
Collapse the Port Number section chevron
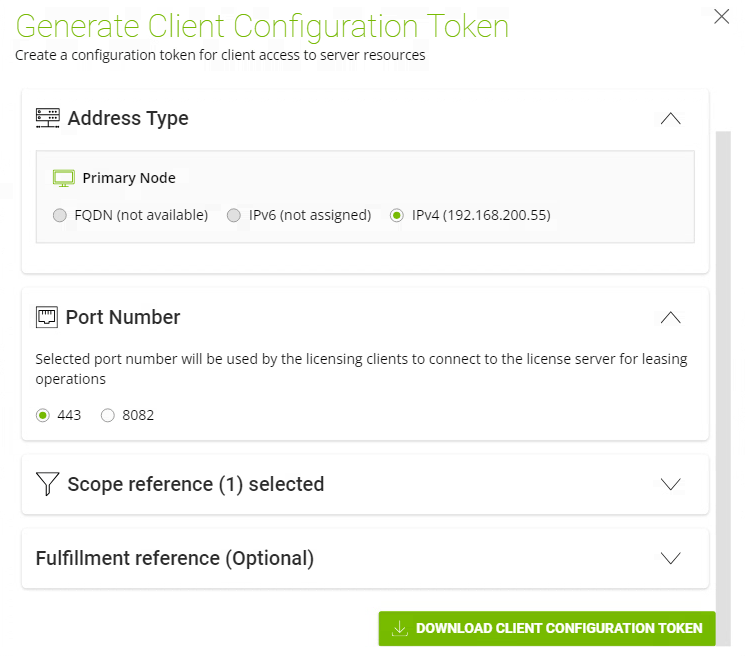[x=671, y=317]
